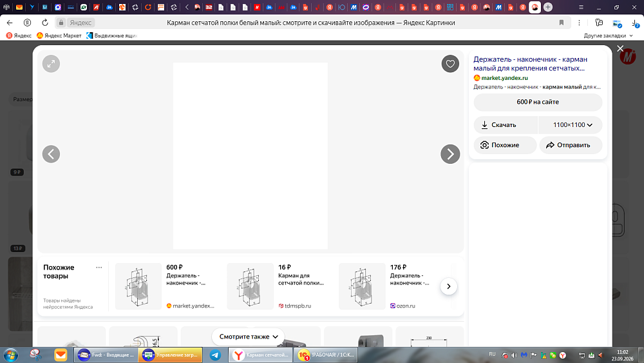Expand 'Другие закладки' bookmarks folder
The height and width of the screenshot is (363, 644).
tap(609, 35)
